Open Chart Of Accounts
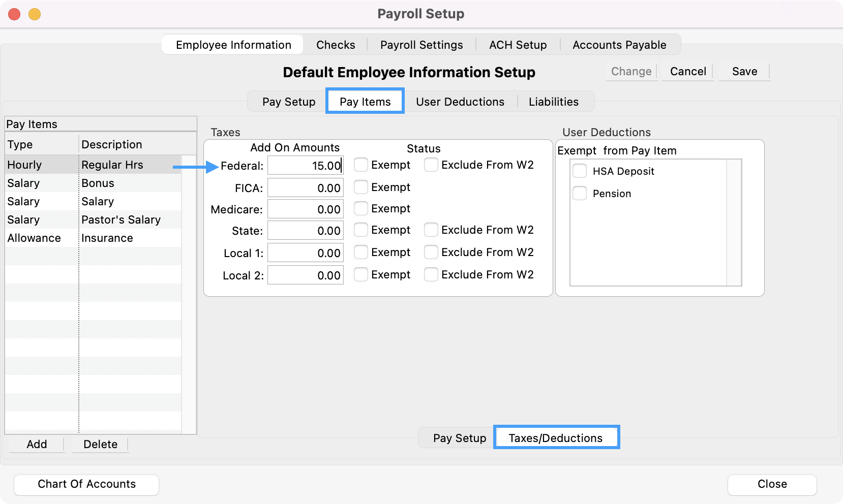The width and height of the screenshot is (843, 504). (x=86, y=484)
